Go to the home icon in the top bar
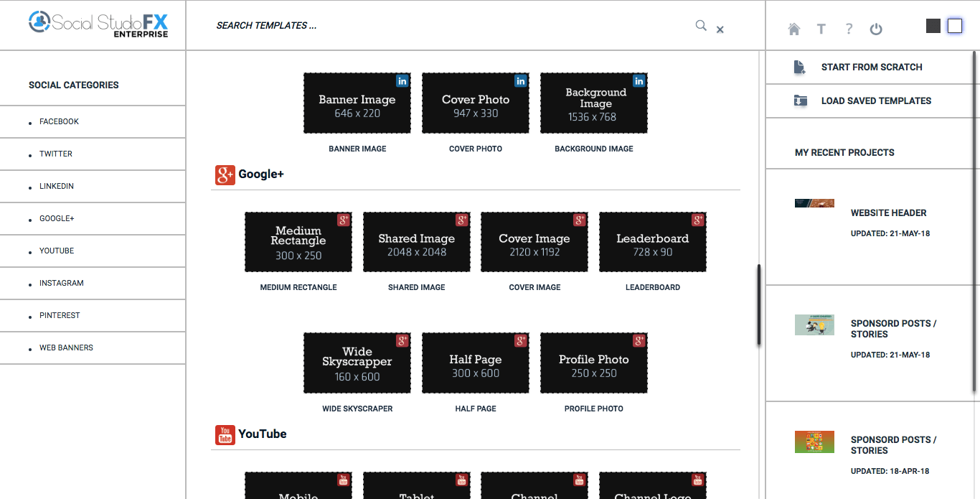This screenshot has width=980, height=499. (x=794, y=29)
